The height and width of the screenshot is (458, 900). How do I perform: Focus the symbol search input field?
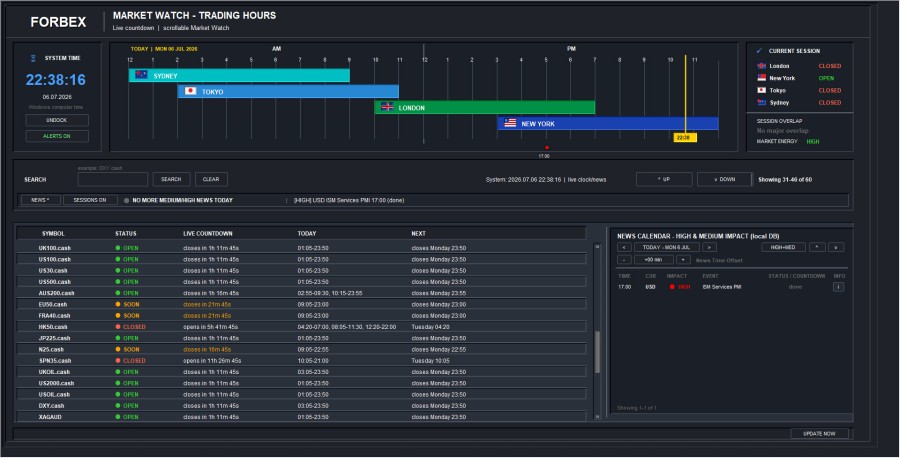[112, 179]
